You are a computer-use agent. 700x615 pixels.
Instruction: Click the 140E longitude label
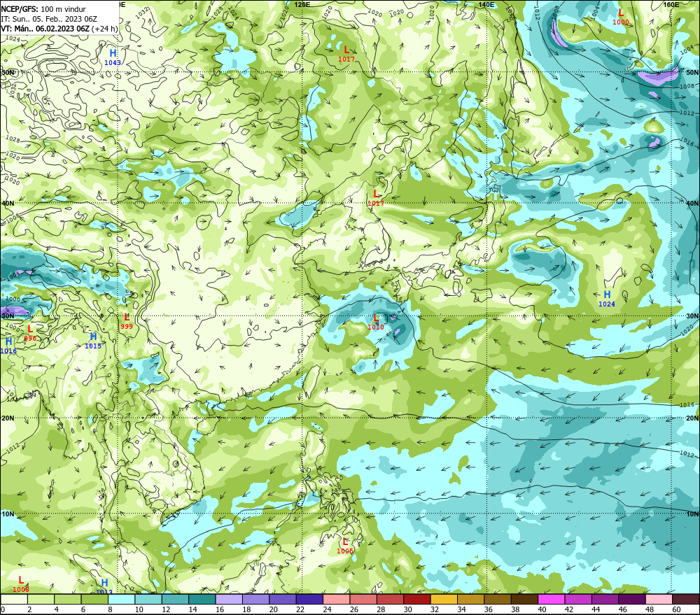(x=486, y=4)
